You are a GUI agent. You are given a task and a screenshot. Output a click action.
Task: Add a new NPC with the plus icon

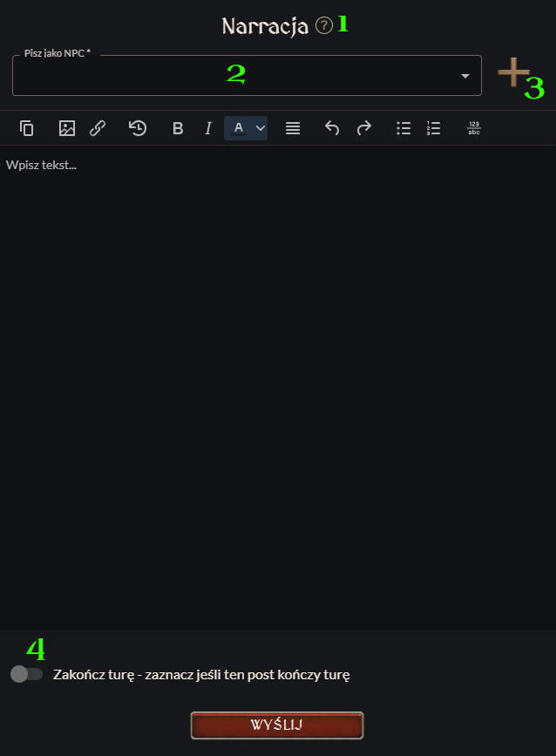pyautogui.click(x=513, y=72)
